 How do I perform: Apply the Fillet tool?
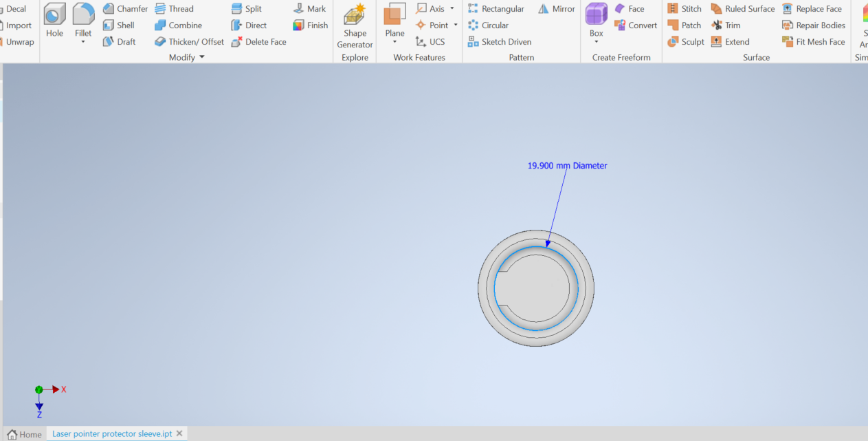[83, 19]
